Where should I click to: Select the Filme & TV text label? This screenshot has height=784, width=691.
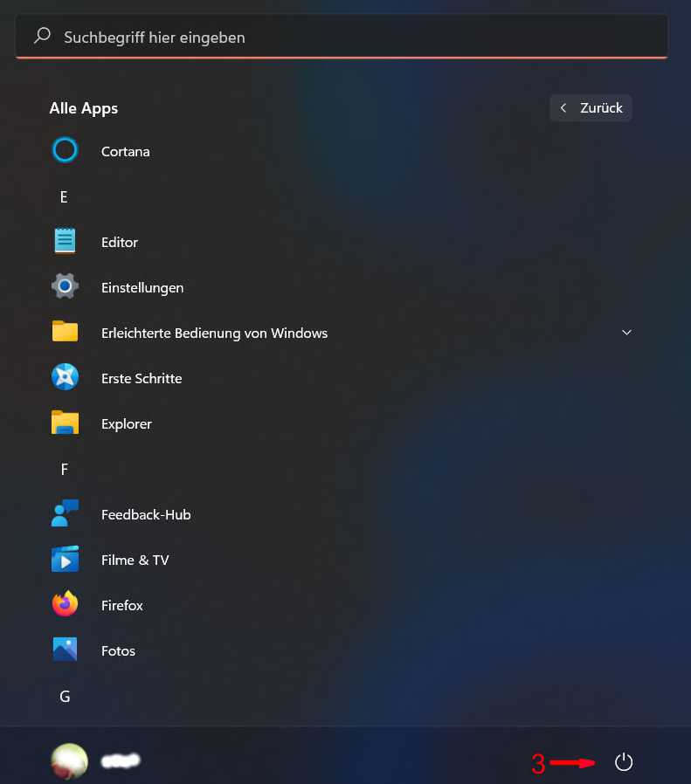(x=135, y=560)
